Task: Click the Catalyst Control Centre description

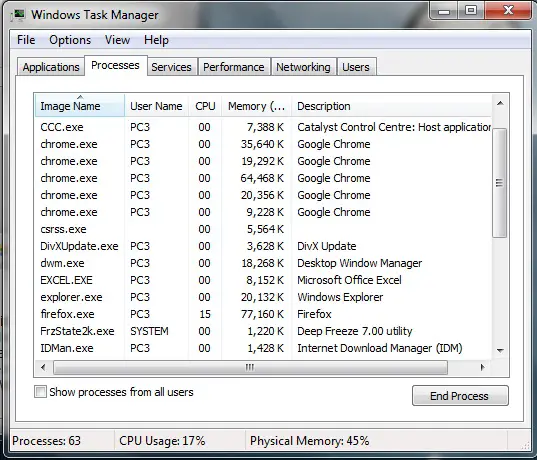Action: pos(394,127)
